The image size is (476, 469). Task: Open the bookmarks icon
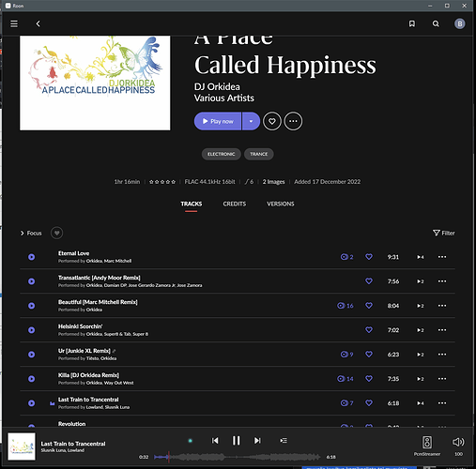(412, 23)
